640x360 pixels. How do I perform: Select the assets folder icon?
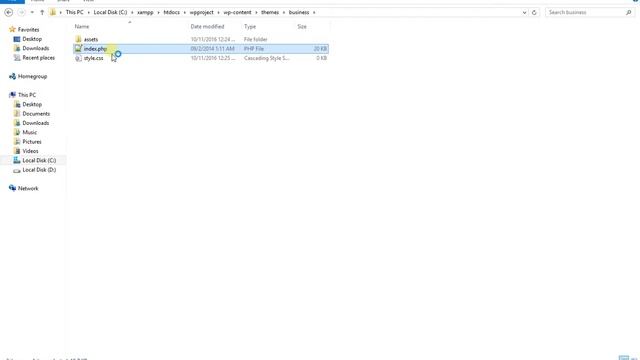click(x=78, y=39)
